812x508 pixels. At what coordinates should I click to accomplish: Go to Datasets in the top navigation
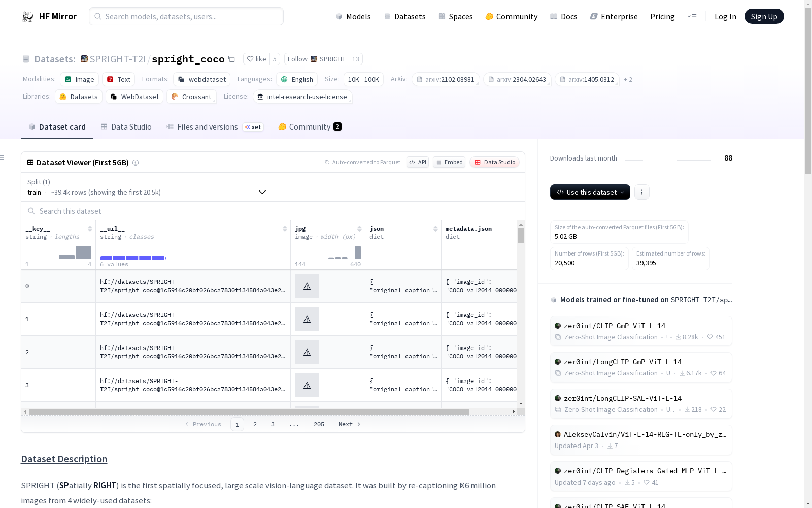(404, 16)
